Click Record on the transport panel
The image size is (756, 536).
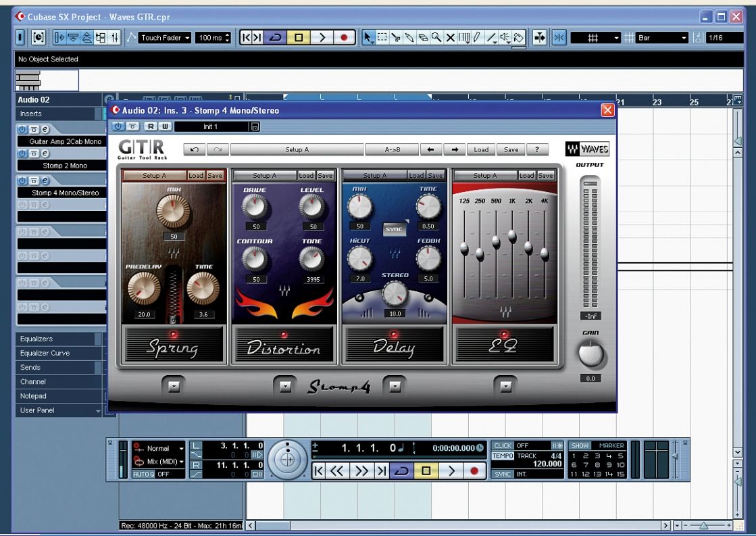tap(474, 470)
